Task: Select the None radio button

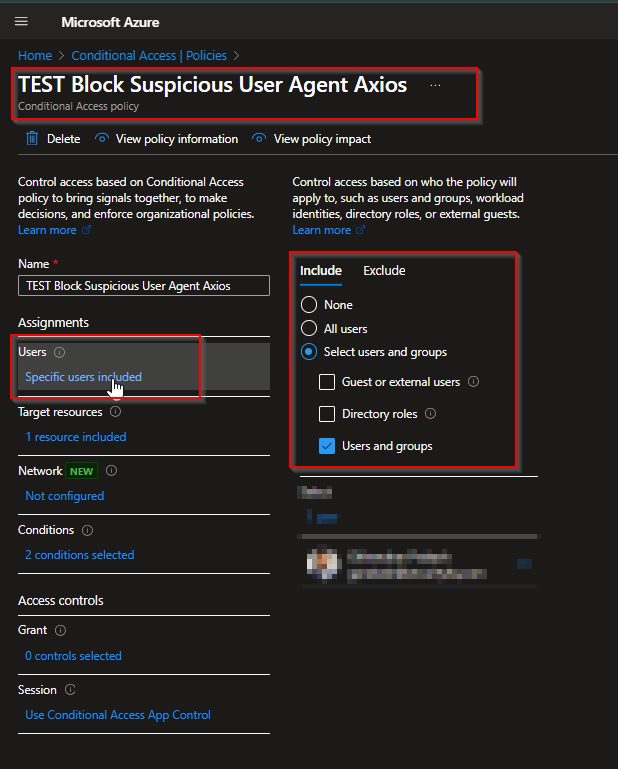Action: coord(310,305)
